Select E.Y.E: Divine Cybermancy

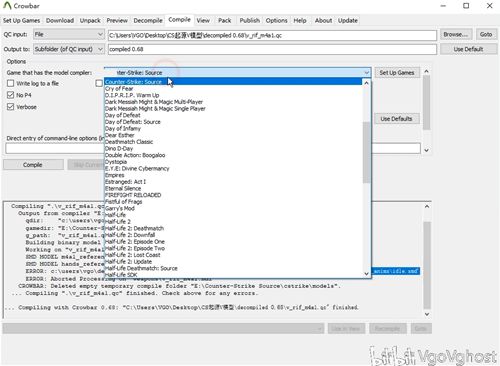[x=233, y=168]
